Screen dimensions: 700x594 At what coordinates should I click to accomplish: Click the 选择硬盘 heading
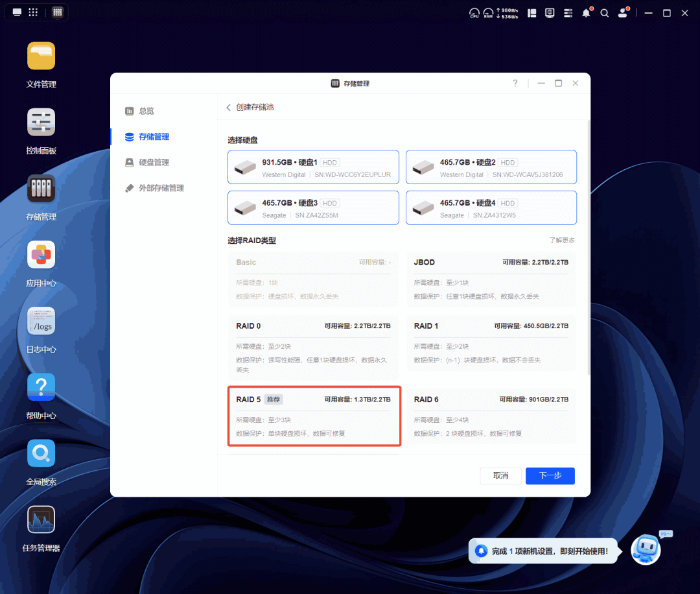click(242, 140)
